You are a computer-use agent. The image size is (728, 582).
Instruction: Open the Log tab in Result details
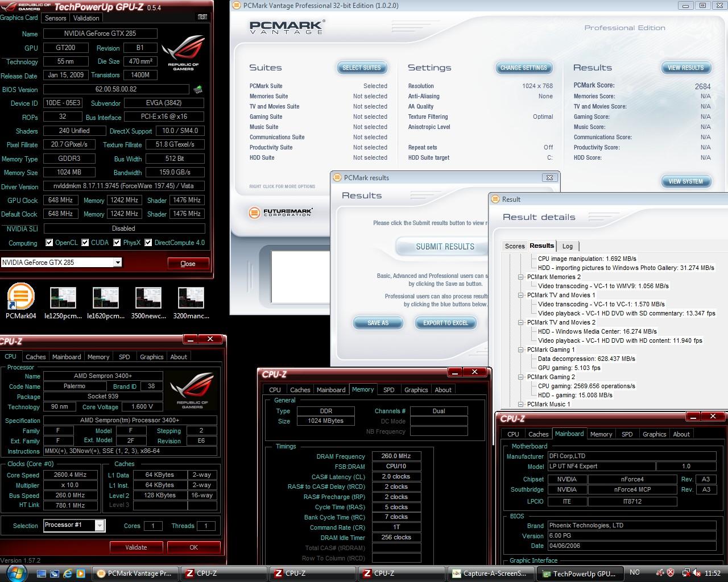[568, 246]
